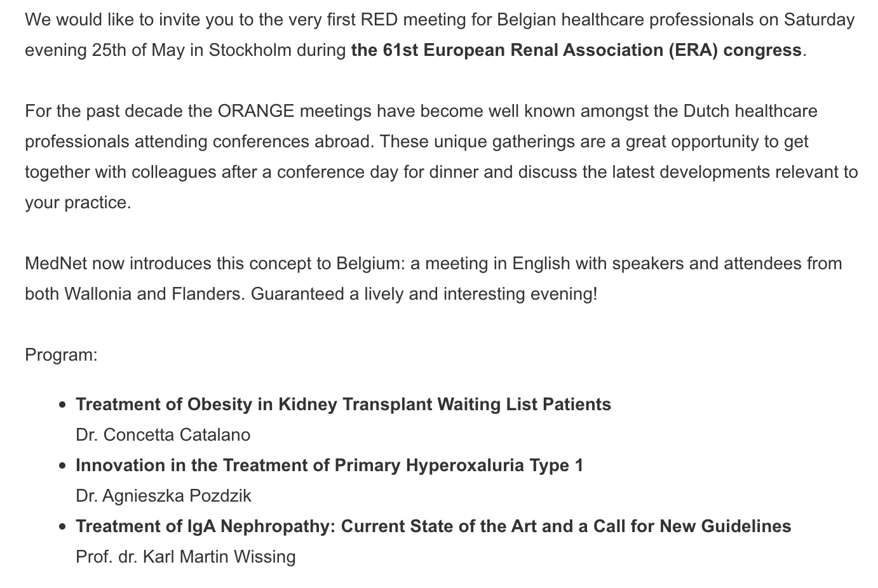
Task: Click the Obesity in Kidney Transplant talk title
Action: click(343, 404)
